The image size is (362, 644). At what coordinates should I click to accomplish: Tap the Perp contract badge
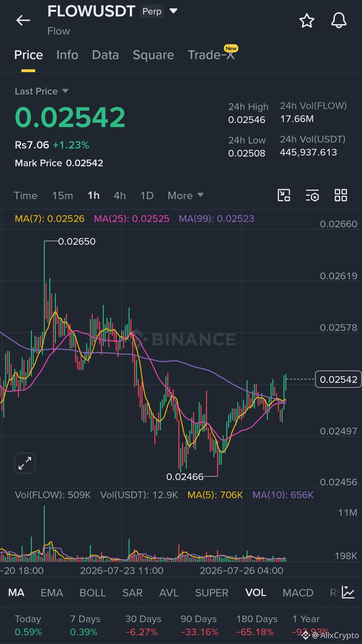[x=152, y=11]
